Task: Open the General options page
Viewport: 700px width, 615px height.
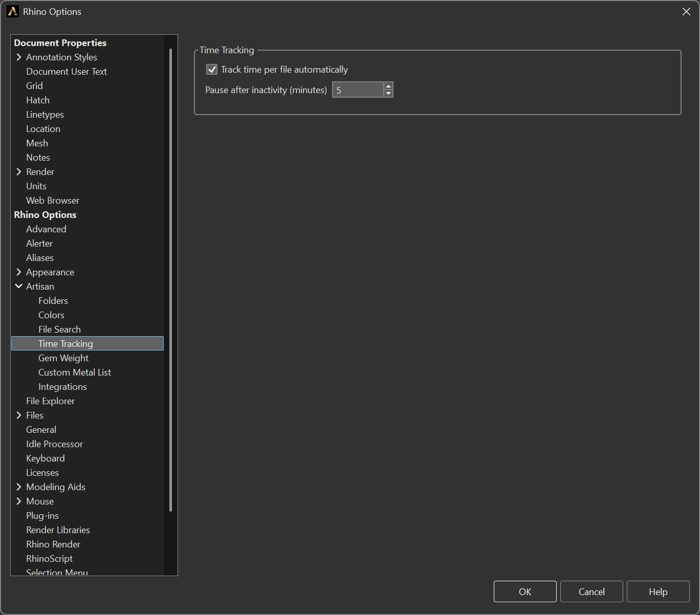Action: 41,430
